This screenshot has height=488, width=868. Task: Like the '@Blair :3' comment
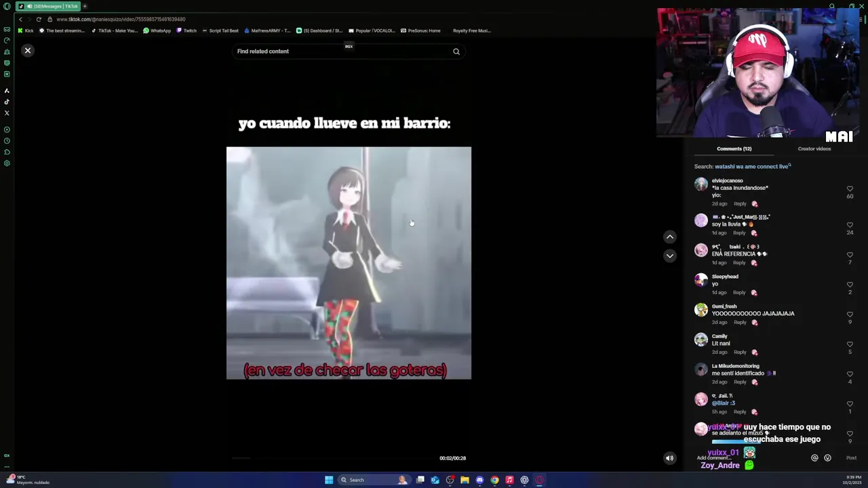[x=850, y=404]
